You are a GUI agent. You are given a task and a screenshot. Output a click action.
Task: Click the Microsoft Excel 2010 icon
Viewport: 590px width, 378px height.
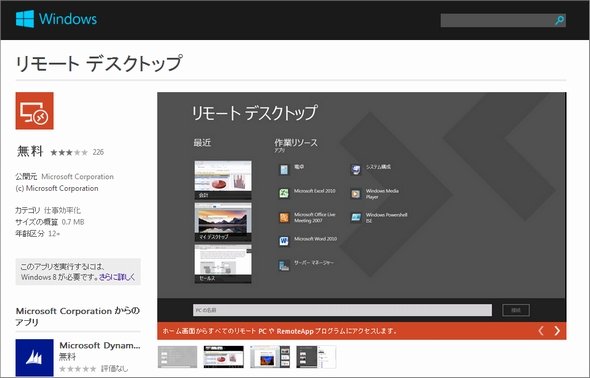[x=284, y=193]
